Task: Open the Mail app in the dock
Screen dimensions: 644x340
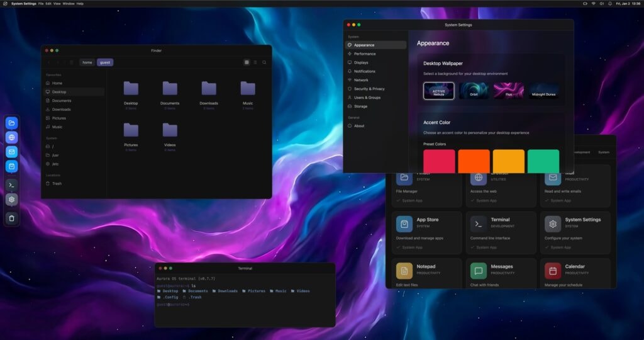Action: (x=11, y=152)
